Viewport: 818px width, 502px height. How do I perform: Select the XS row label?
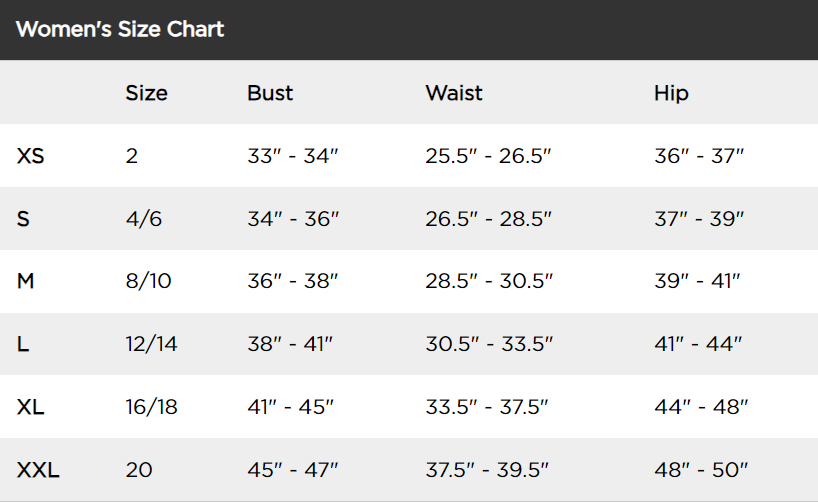(x=31, y=156)
